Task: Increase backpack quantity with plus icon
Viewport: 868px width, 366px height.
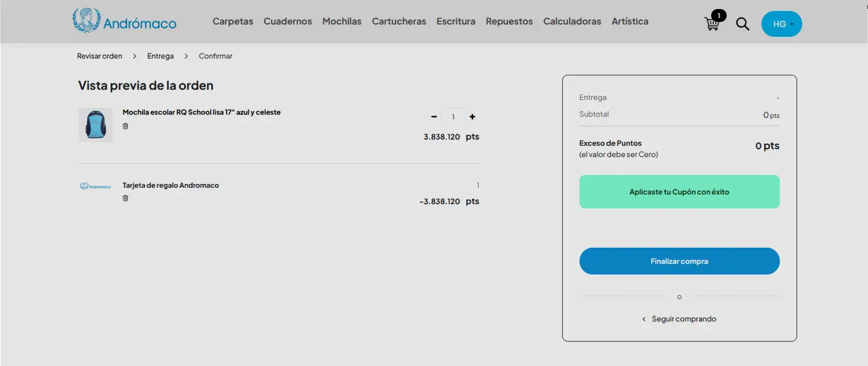Action: tap(472, 117)
